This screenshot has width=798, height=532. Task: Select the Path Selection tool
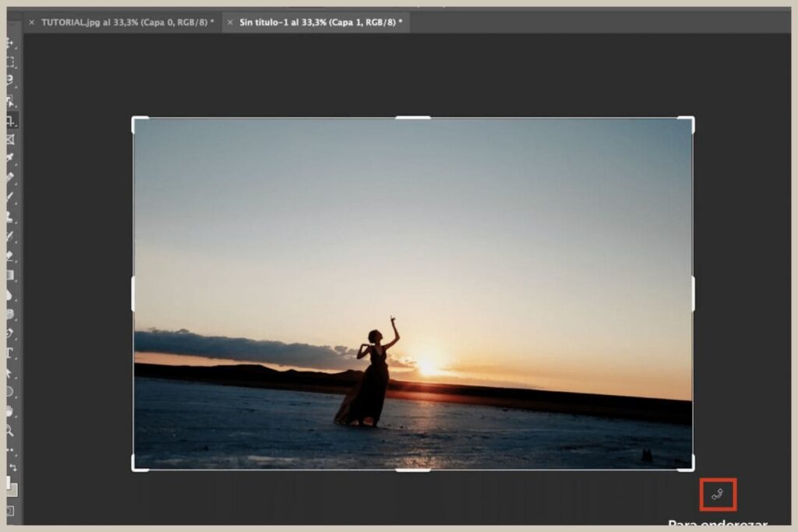click(9, 373)
